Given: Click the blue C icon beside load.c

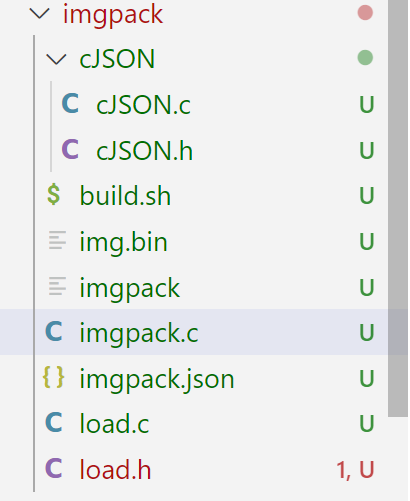Looking at the screenshot, I should pyautogui.click(x=54, y=423).
